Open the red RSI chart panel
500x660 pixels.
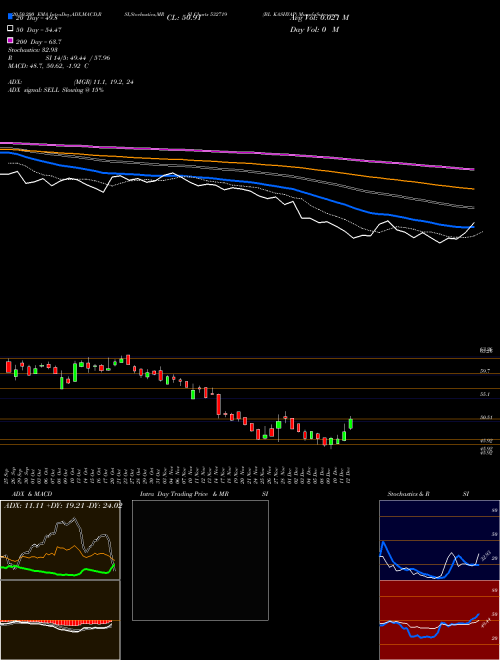439,620
